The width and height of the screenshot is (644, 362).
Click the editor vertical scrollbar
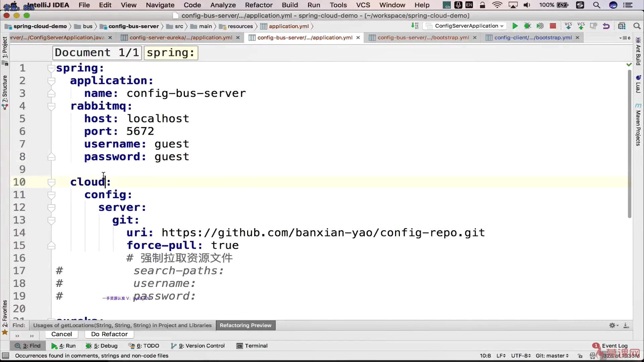pos(629,144)
